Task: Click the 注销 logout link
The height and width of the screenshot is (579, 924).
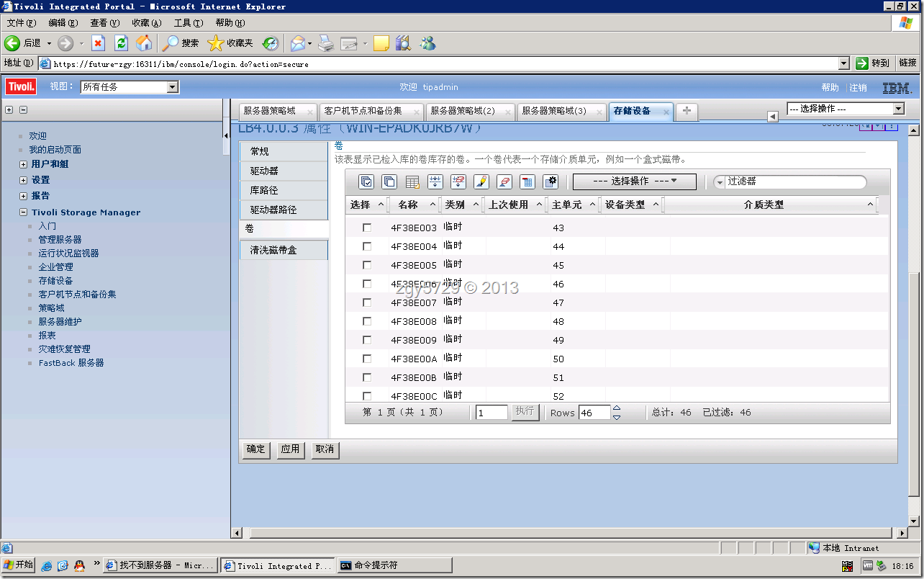Action: point(859,87)
